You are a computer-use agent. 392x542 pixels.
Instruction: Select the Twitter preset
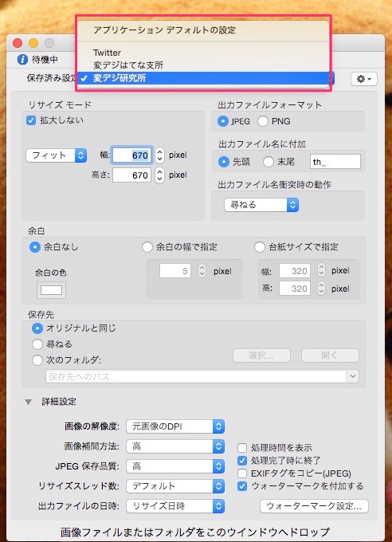(202, 53)
